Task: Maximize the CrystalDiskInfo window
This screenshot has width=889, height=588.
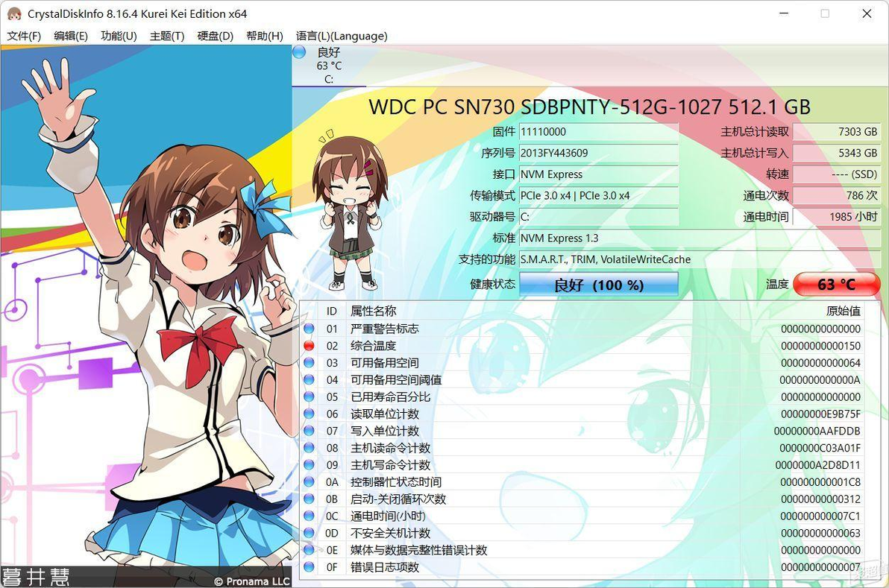Action: [x=825, y=13]
